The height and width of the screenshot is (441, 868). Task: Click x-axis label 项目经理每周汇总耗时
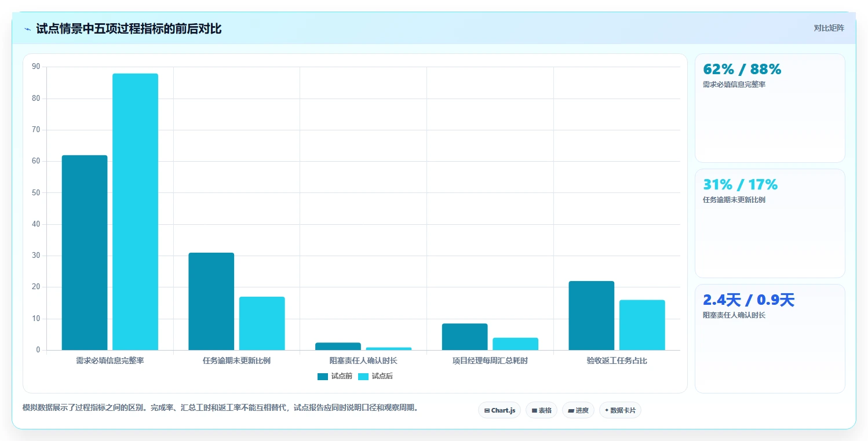(490, 360)
